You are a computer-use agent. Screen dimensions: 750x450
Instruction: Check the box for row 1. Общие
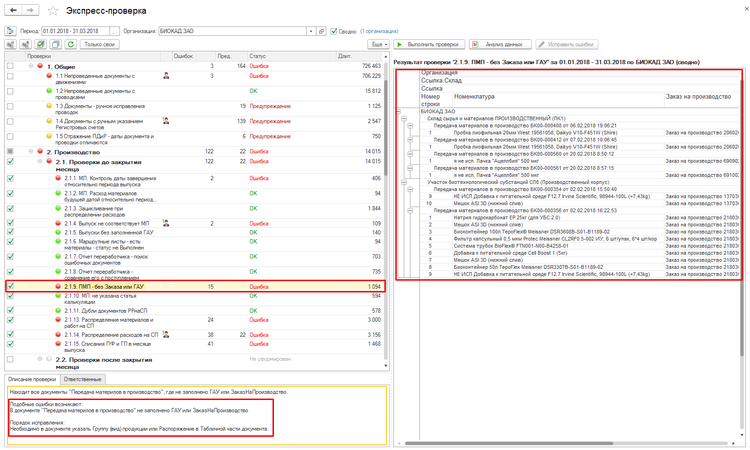10,66
